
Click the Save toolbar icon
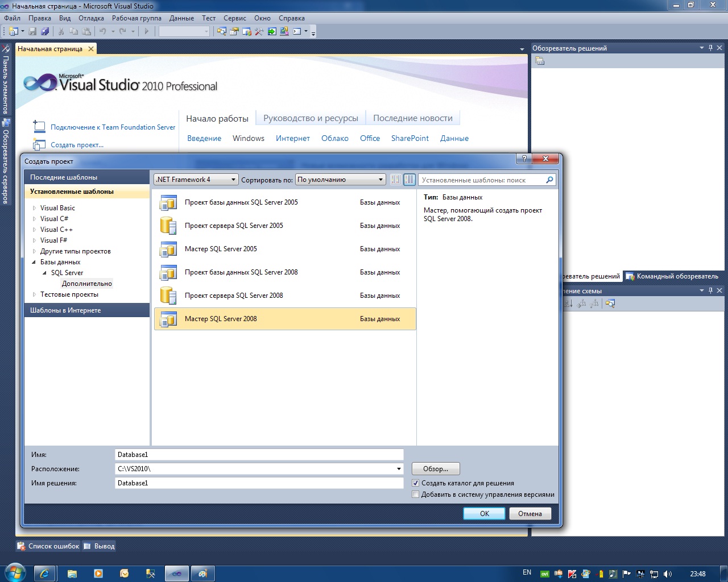32,31
